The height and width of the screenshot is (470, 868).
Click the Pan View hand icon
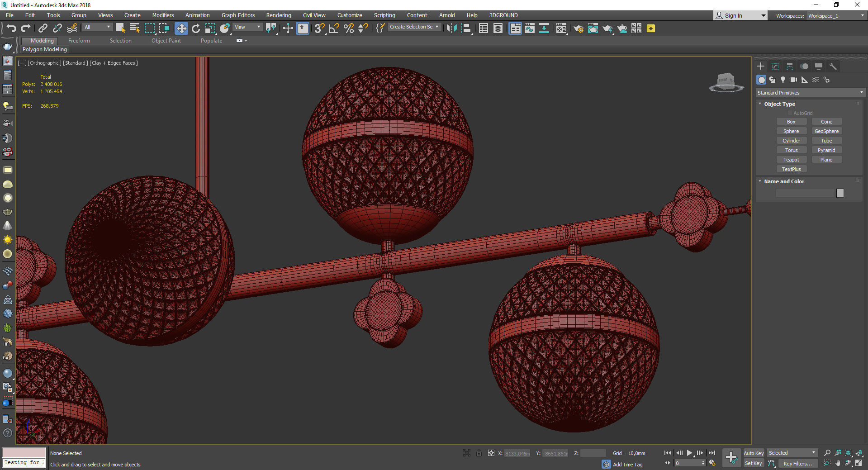click(x=838, y=463)
